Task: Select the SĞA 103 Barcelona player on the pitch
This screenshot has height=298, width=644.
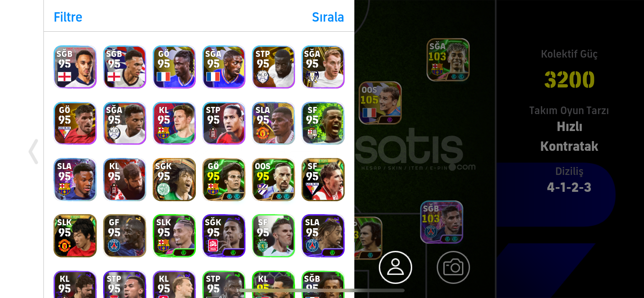Action: pos(448,60)
